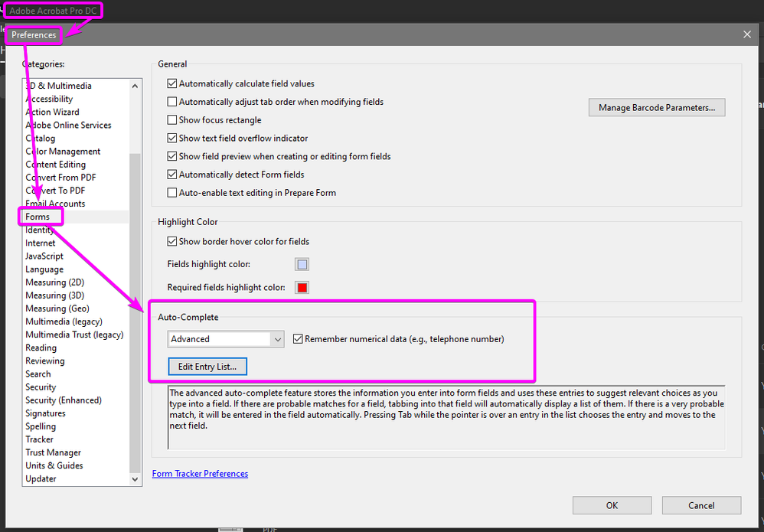The width and height of the screenshot is (764, 532).
Task: Toggle Remember numerical data checkbox
Action: pyautogui.click(x=299, y=339)
